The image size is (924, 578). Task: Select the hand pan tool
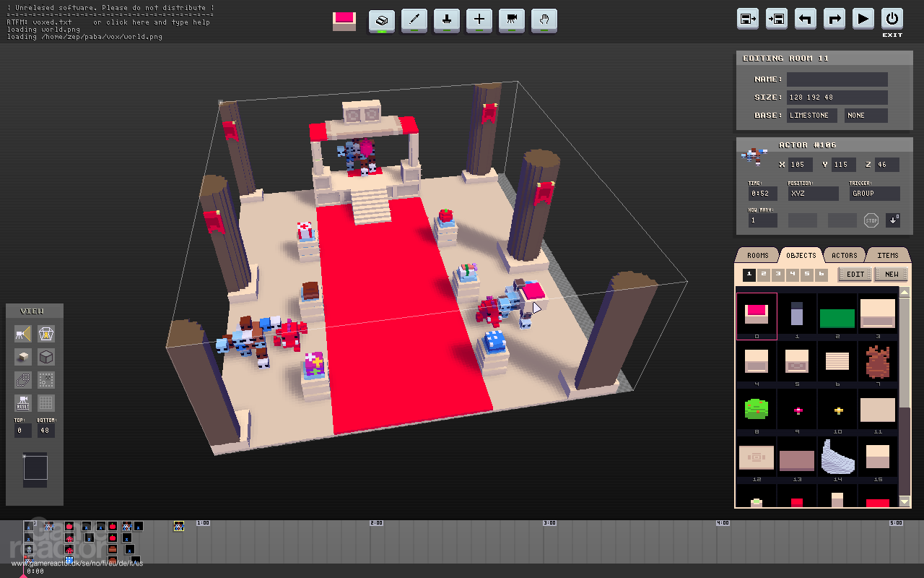[x=544, y=20]
